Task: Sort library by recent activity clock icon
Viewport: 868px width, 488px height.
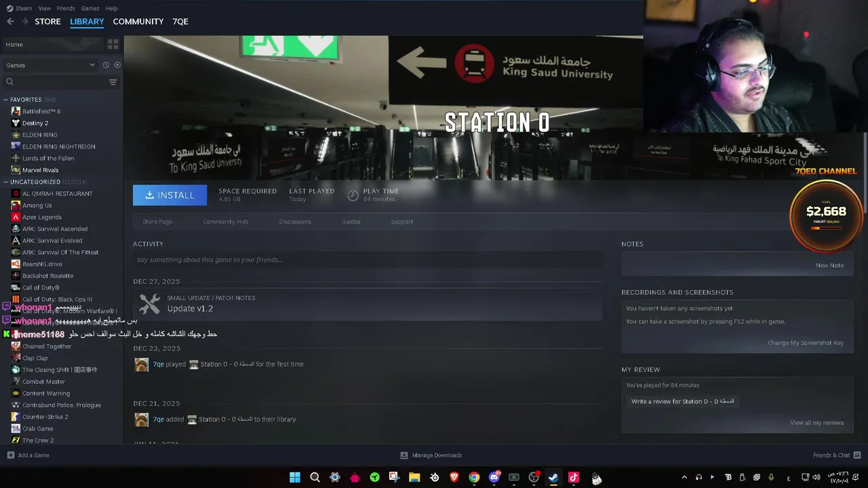Action: tap(106, 65)
